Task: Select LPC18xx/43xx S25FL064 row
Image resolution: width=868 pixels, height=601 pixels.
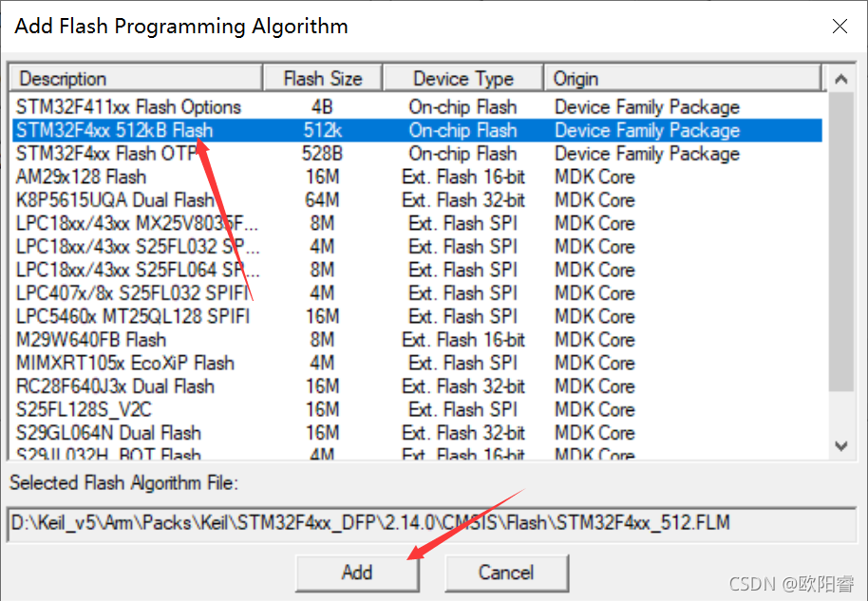Action: click(417, 270)
